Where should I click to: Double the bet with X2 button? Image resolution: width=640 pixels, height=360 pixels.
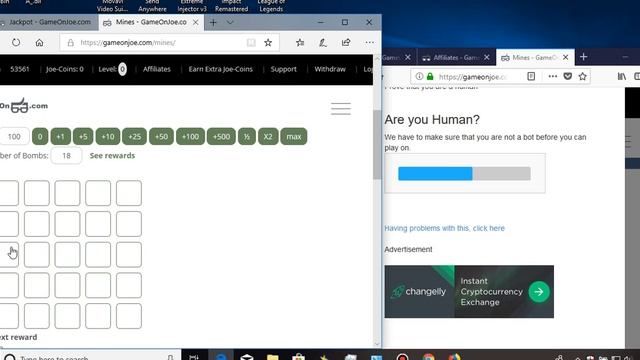click(x=268, y=136)
